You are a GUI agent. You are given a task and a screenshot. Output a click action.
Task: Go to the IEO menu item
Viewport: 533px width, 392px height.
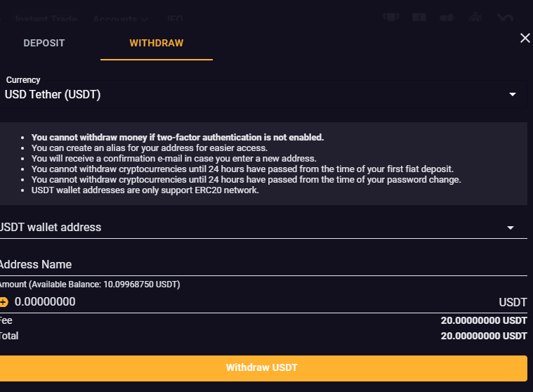[x=175, y=19]
